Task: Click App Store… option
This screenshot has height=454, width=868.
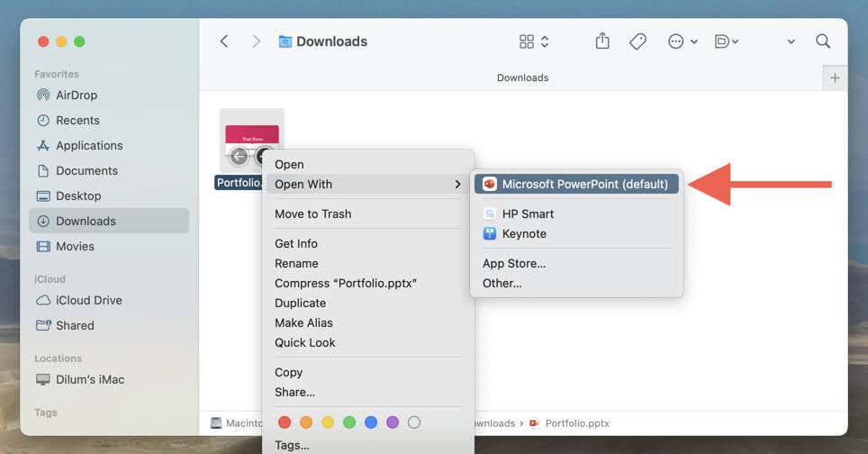Action: click(514, 264)
